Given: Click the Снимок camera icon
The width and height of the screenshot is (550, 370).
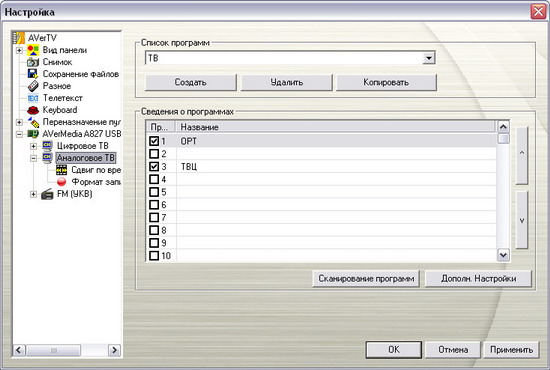Looking at the screenshot, I should (33, 62).
